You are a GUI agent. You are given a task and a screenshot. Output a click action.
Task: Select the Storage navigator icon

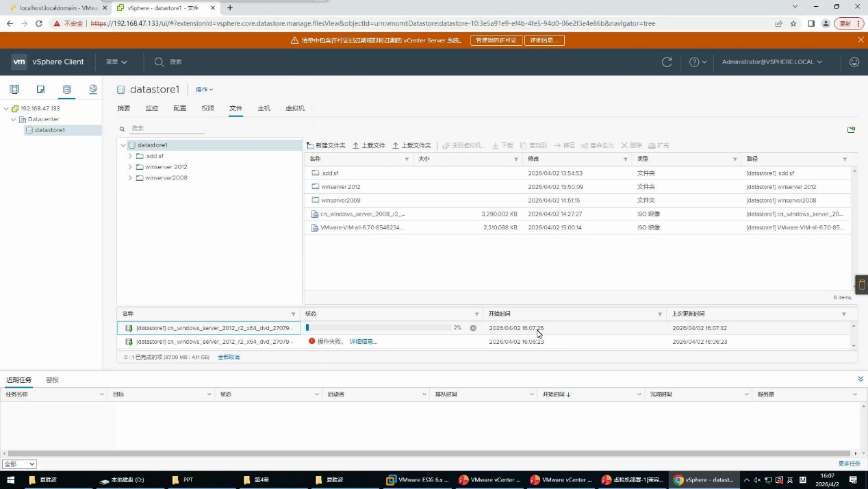(66, 90)
